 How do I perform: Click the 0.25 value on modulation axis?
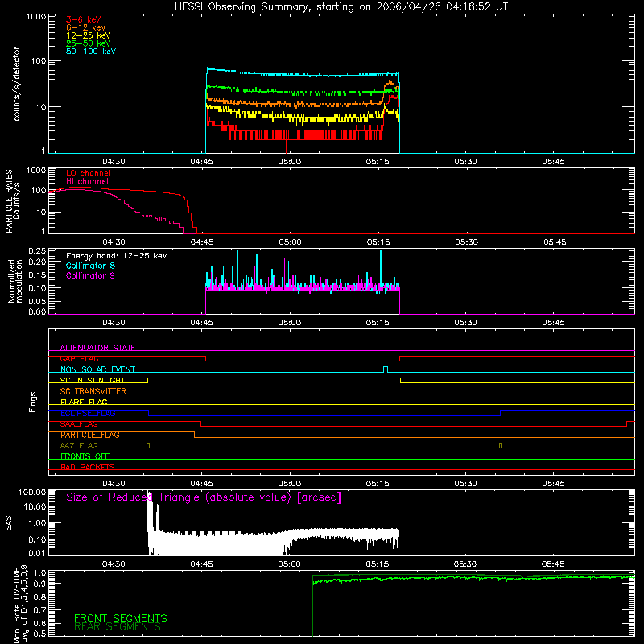37,250
